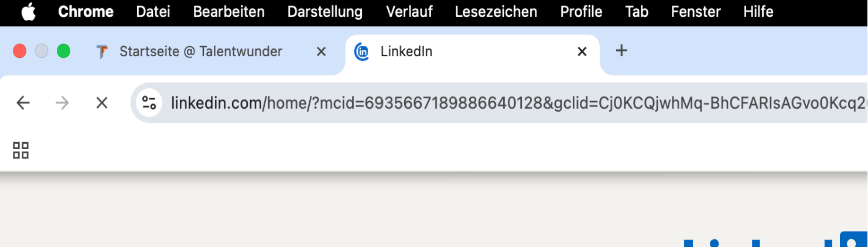The width and height of the screenshot is (868, 248).
Task: Click the green fullscreen window button
Action: coord(63,51)
